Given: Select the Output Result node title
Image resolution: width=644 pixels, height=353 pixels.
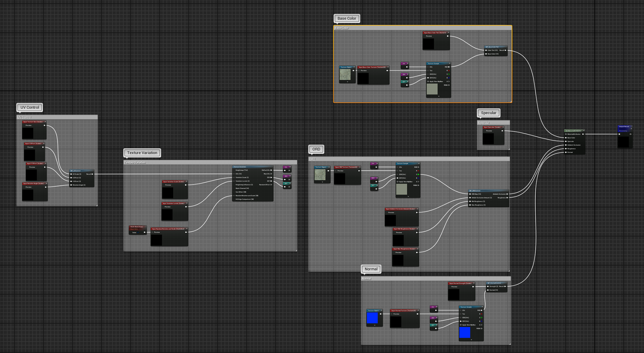Looking at the screenshot, I should (x=624, y=127).
